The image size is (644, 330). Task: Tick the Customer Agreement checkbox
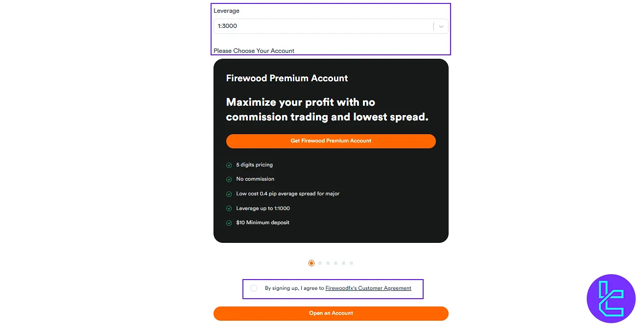(x=254, y=288)
